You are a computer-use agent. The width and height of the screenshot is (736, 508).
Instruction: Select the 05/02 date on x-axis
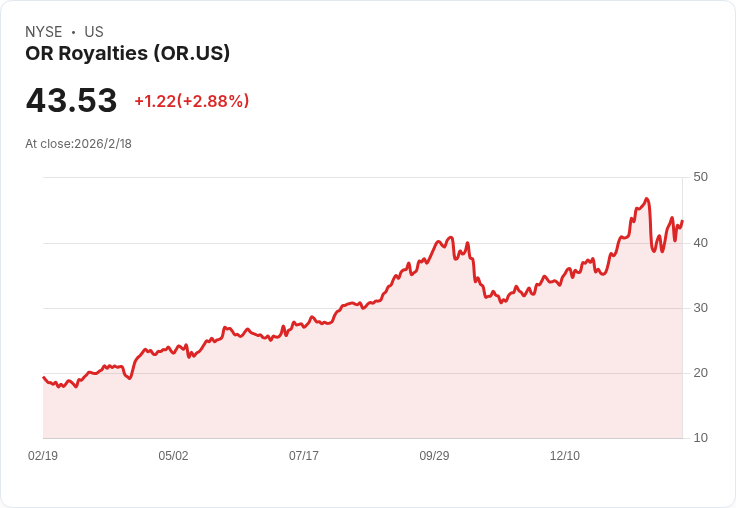(x=173, y=456)
